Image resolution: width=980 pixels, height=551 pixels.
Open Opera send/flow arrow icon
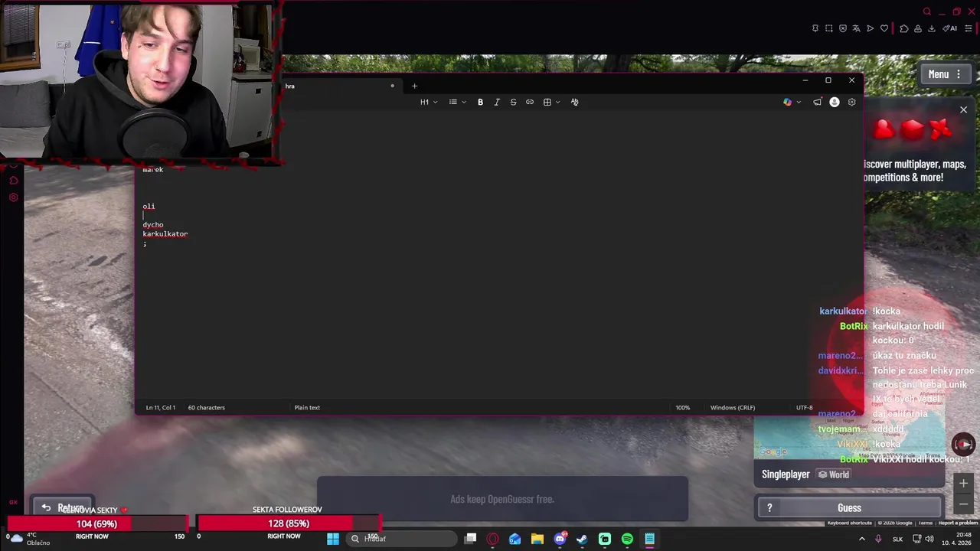pos(871,28)
